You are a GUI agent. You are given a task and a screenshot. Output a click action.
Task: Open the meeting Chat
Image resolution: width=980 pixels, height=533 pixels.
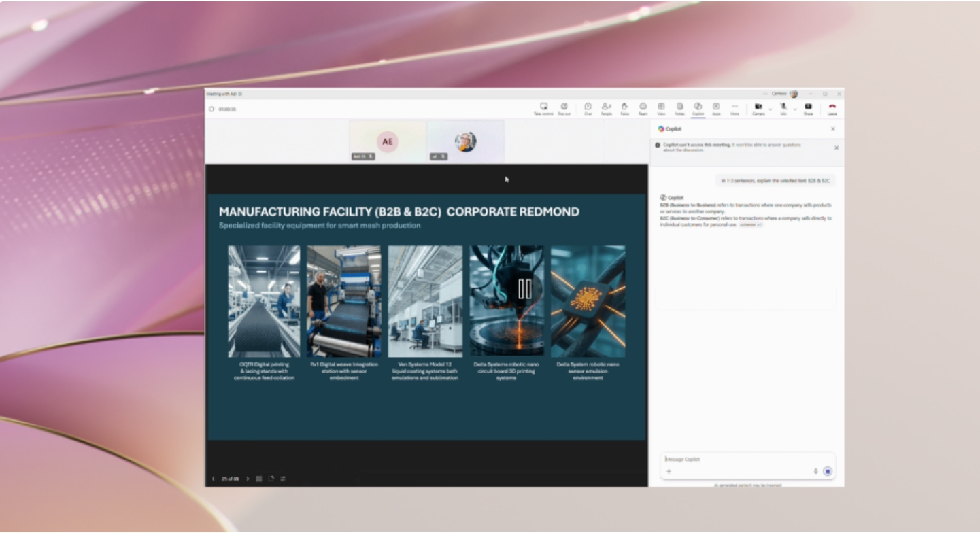coord(588,109)
